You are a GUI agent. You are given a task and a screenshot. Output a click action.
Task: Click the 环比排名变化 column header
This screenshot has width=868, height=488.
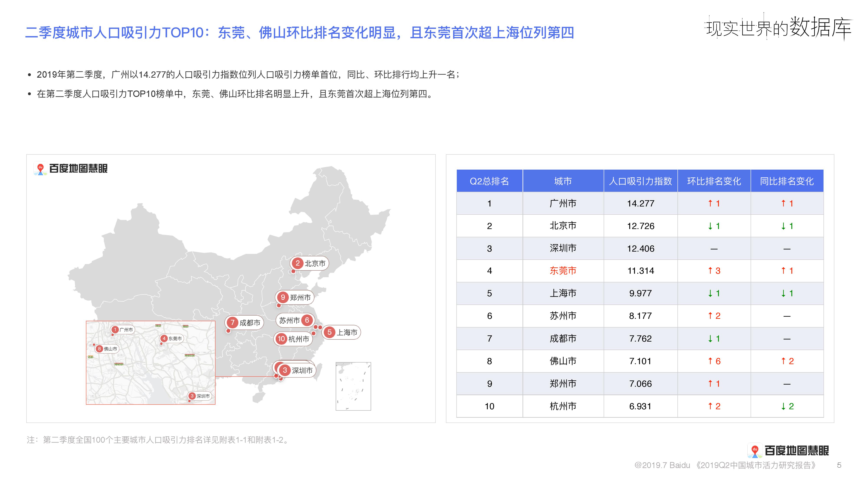click(714, 181)
